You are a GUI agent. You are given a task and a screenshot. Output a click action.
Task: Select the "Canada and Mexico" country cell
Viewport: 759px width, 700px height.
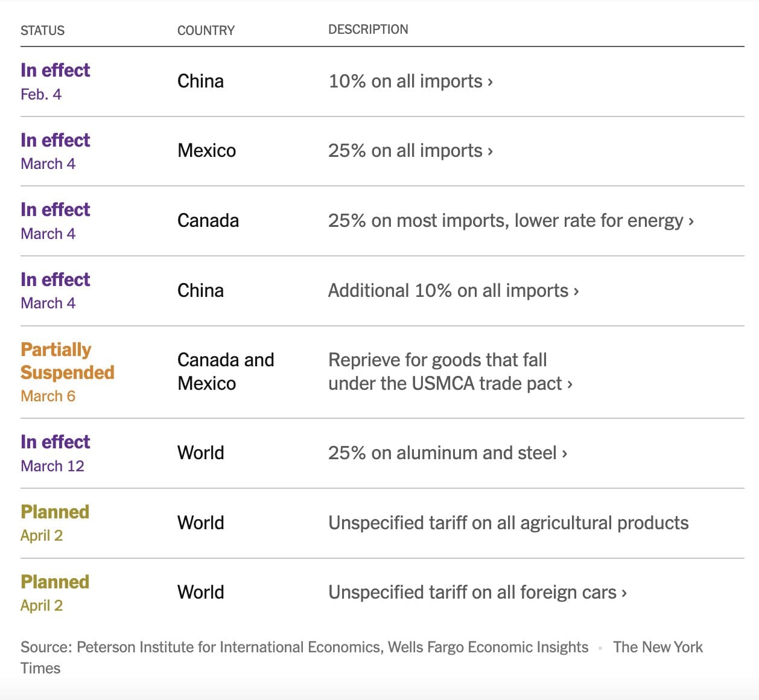coord(225,371)
